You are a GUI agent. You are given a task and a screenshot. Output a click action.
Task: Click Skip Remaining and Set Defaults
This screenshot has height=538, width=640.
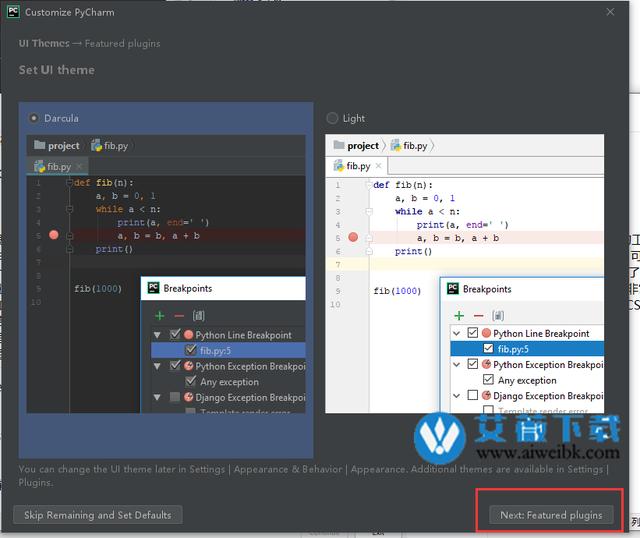point(98,515)
